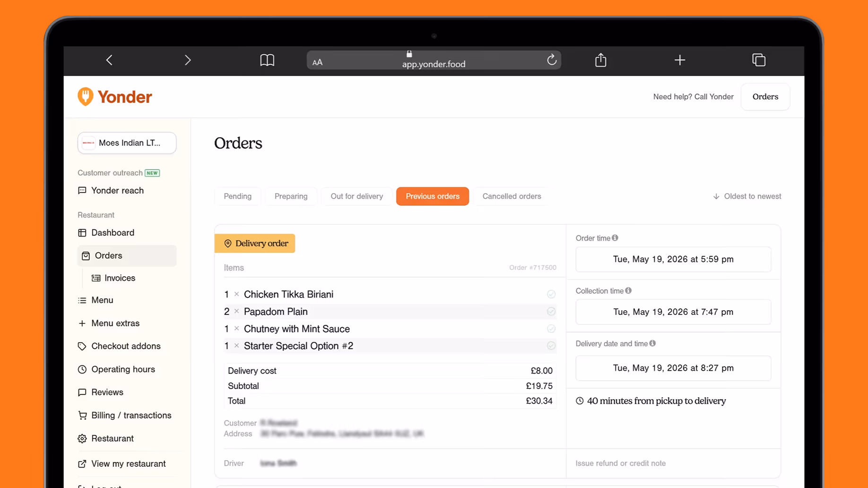Image resolution: width=868 pixels, height=488 pixels.
Task: Click the Menu extras plus icon
Action: point(82,323)
